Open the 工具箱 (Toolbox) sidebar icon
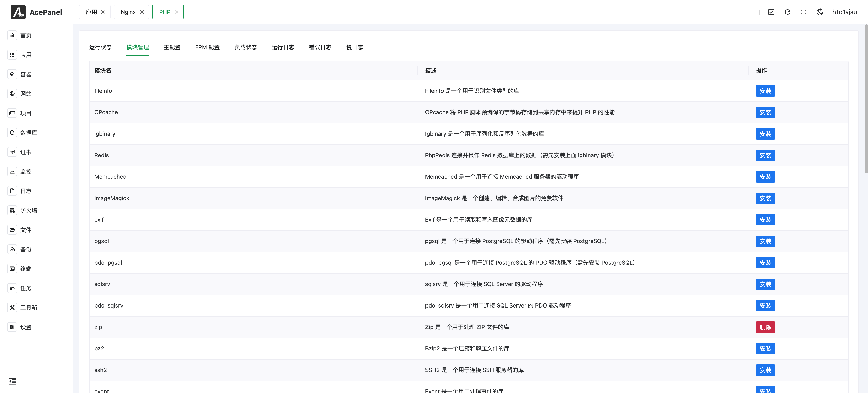 click(x=12, y=307)
